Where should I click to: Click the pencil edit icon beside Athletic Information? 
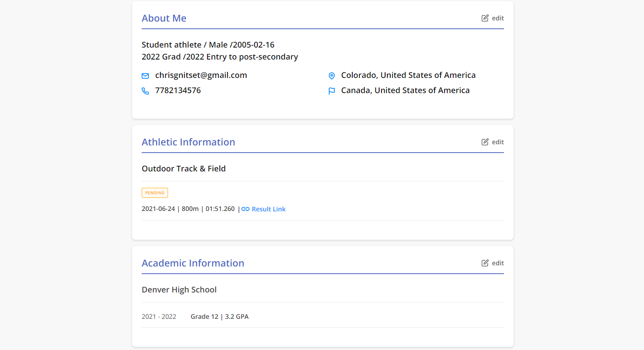485,142
